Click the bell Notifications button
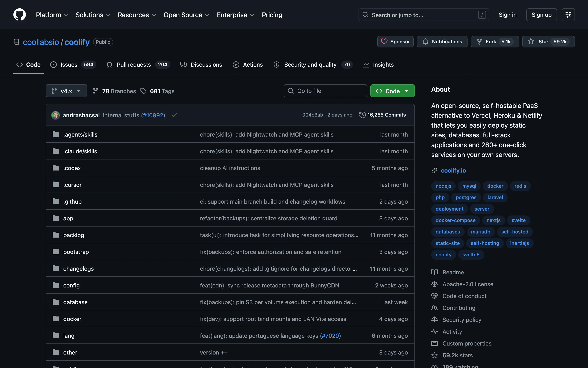The image size is (588, 368). [x=442, y=42]
